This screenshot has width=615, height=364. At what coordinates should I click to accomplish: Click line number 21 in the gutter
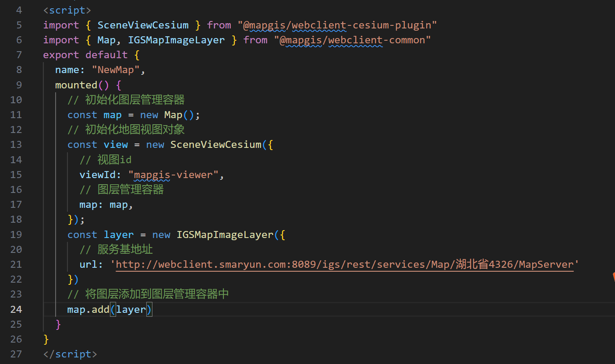coord(16,265)
